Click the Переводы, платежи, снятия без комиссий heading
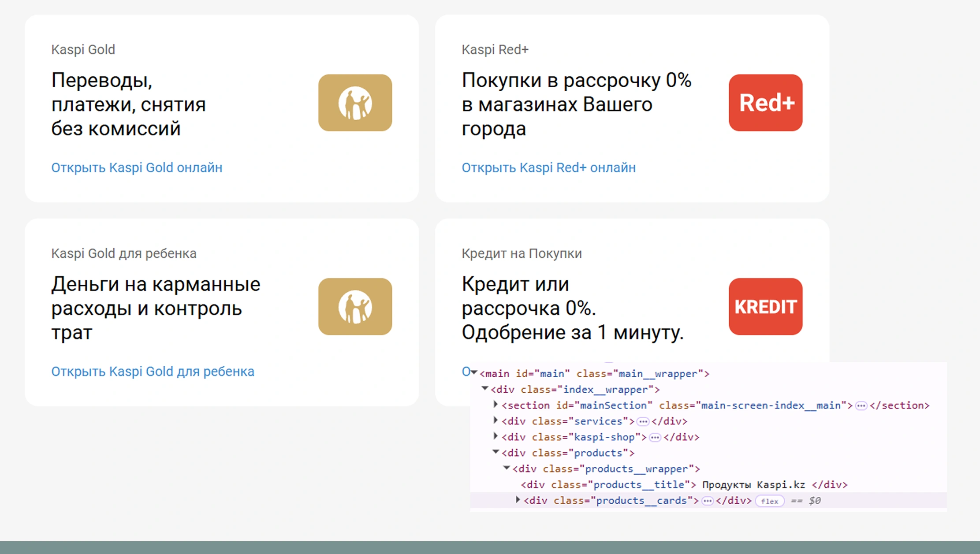This screenshot has width=980, height=554. coord(128,104)
